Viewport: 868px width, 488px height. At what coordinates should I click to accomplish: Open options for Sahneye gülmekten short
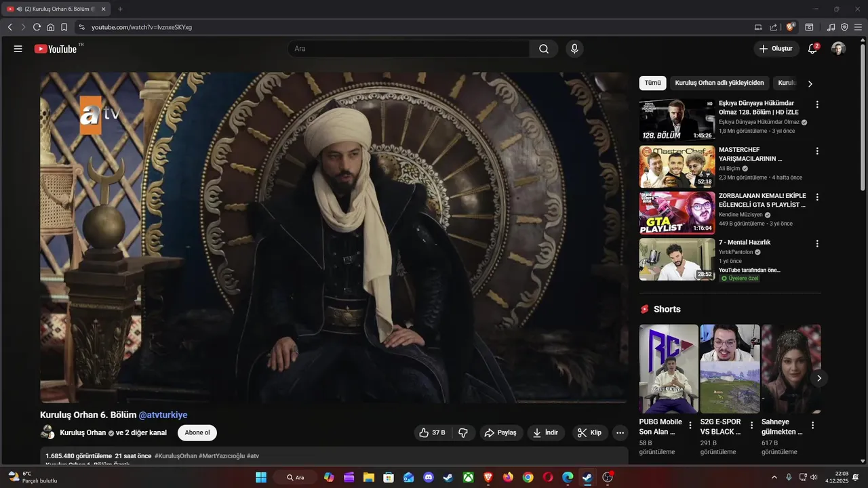[812, 426]
